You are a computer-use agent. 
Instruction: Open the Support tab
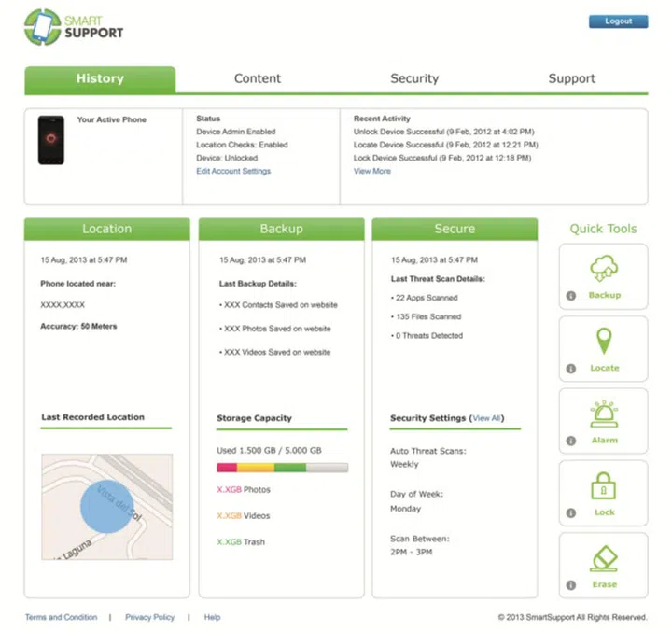point(572,78)
